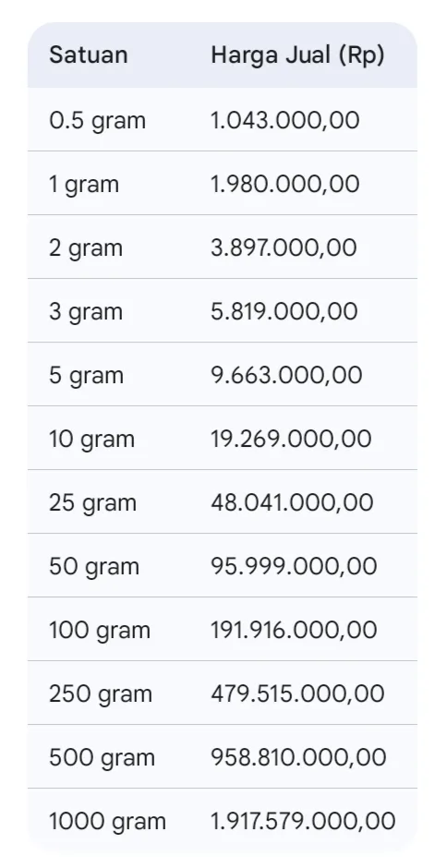Select the 250 gram cell
447x868 pixels.
pos(101,694)
